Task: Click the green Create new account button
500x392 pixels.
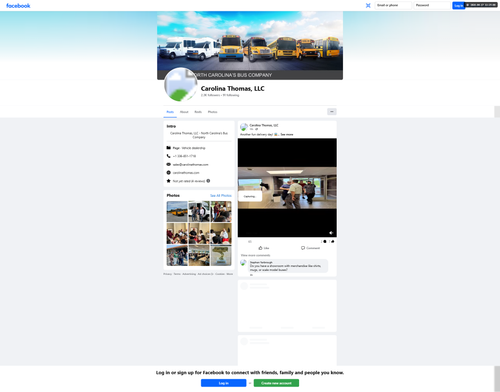Action: 276,383
